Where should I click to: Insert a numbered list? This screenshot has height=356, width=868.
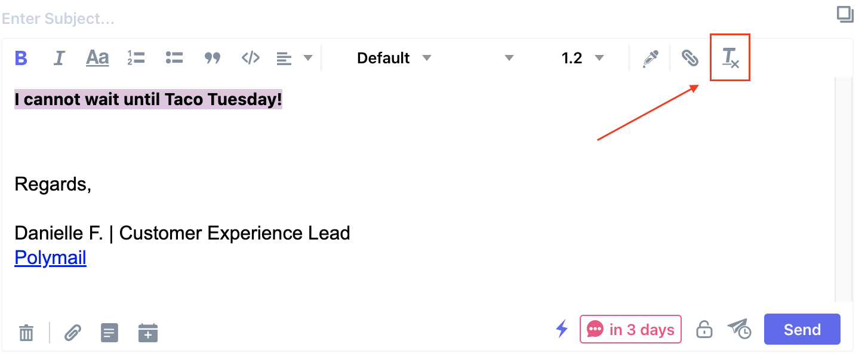136,58
